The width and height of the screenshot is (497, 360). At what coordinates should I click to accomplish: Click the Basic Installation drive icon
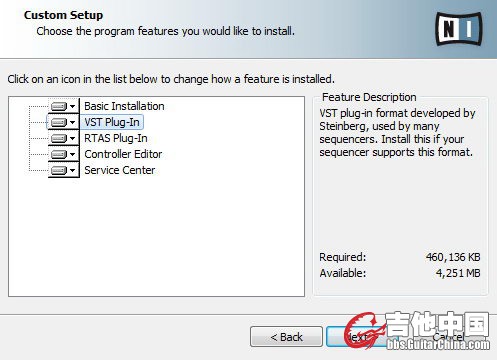pyautogui.click(x=59, y=106)
